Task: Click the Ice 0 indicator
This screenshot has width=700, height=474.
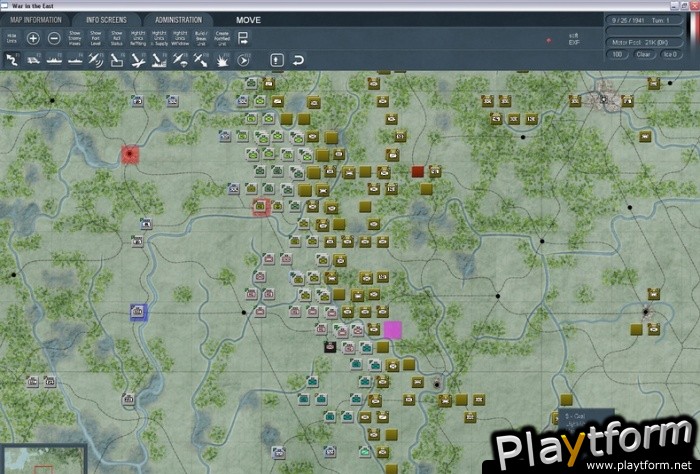Action: 671,54
